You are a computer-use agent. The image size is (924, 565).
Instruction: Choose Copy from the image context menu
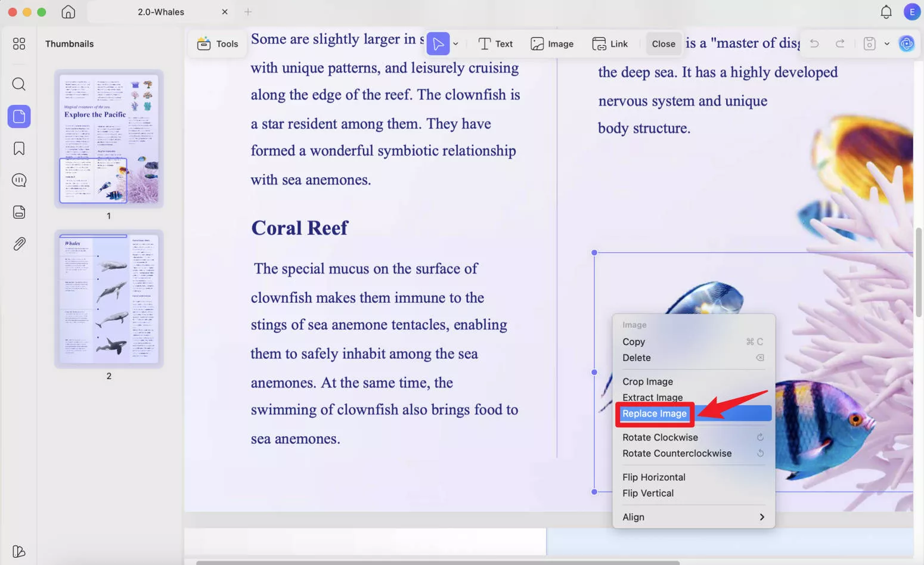[694, 342]
